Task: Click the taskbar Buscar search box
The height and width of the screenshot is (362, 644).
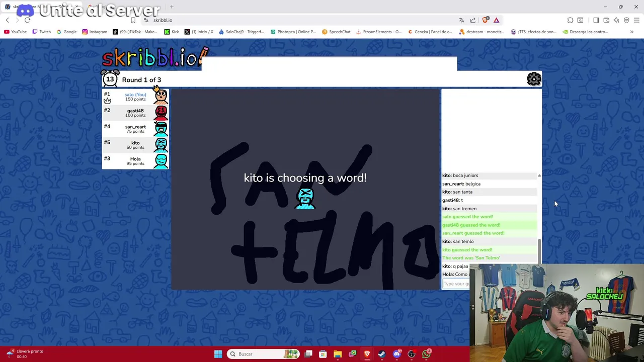Action: (263, 354)
